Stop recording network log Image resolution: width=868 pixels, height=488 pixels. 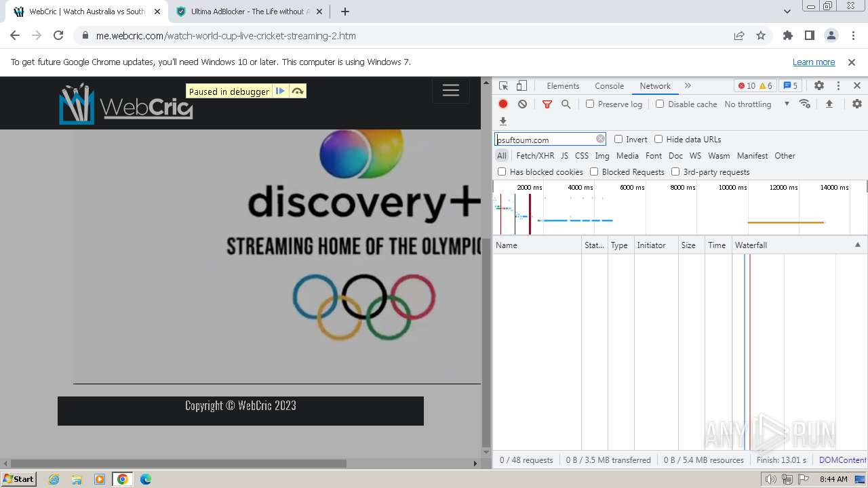coord(503,104)
